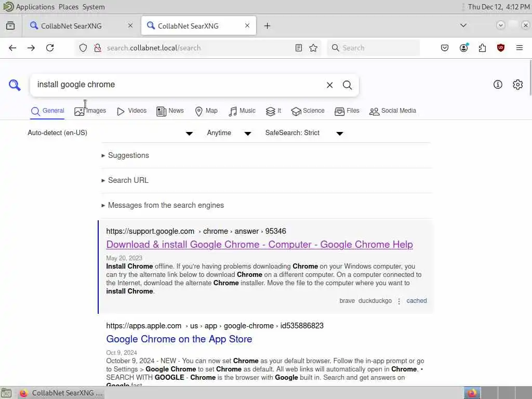This screenshot has height=399, width=532.
Task: Go forward to the next page
Action: (31, 48)
